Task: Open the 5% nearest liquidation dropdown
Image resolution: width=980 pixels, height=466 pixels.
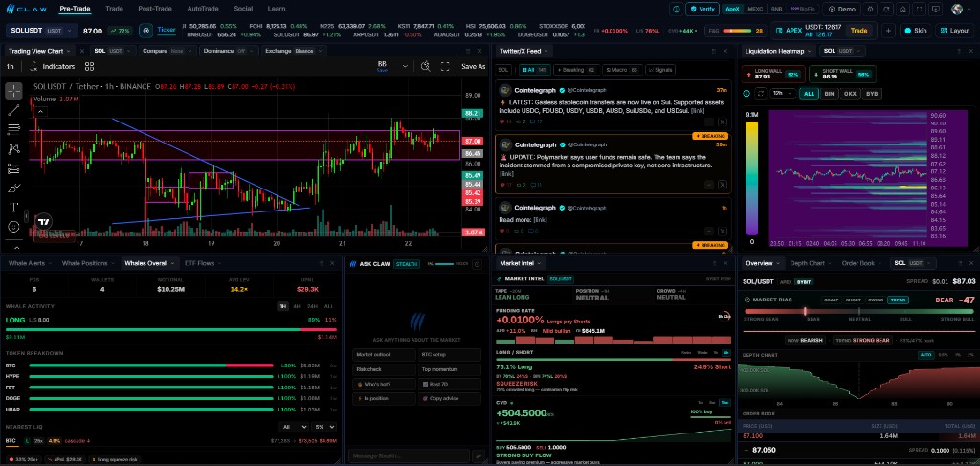Action: 323,427
